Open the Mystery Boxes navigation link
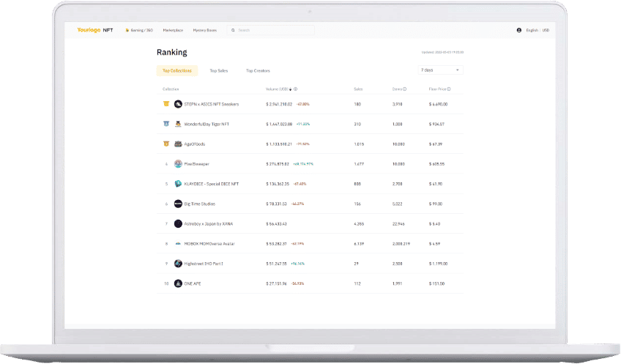621x364 pixels. pos(205,30)
